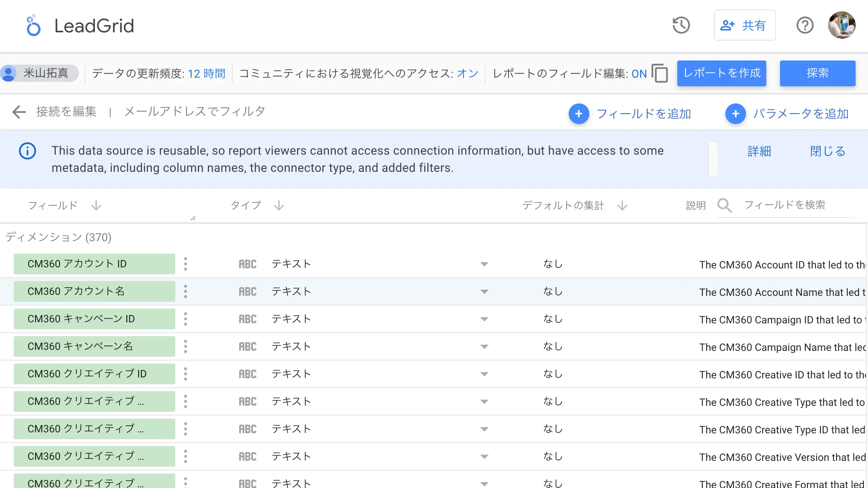This screenshot has height=488, width=868.
Task: Click the 共有 share button
Action: point(745,25)
